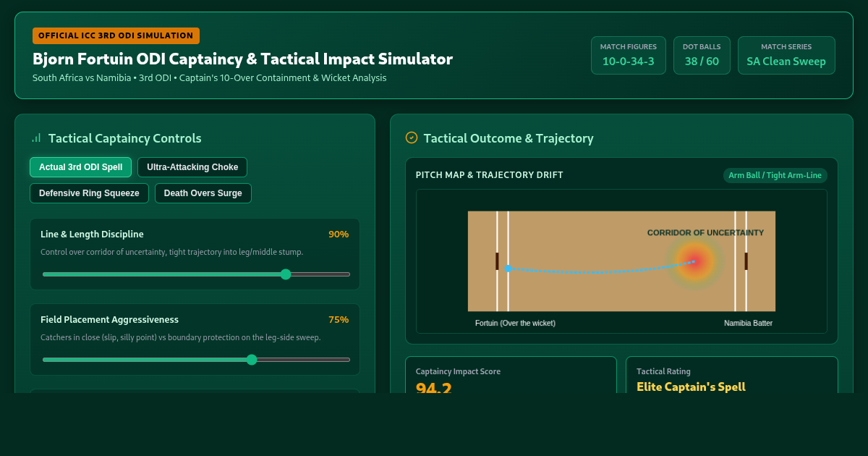
Task: Click the blue ball release point marker
Action: pos(508,269)
